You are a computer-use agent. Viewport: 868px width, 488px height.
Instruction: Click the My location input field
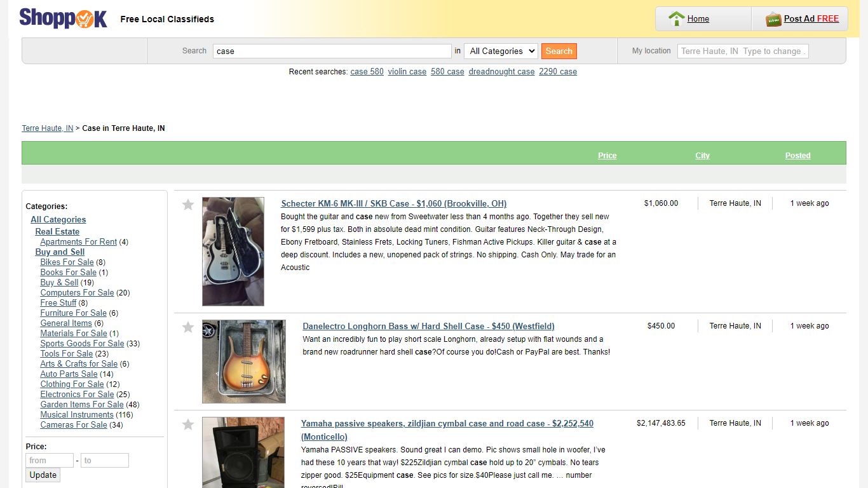tap(743, 51)
